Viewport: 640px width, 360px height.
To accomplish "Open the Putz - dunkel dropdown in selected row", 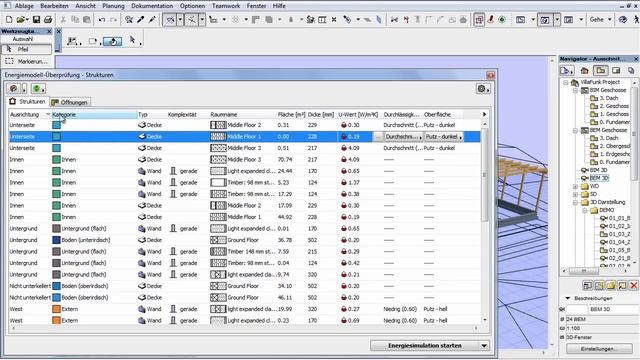I will click(444, 137).
